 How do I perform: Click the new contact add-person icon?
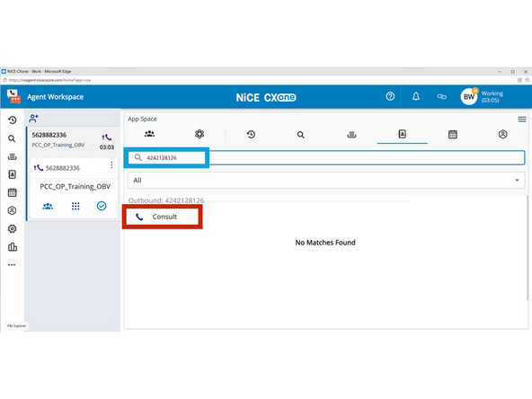(x=33, y=119)
